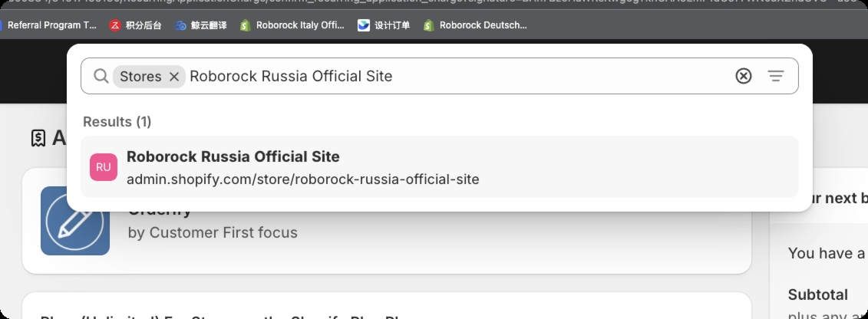Click the Results (1) heading
The image size is (868, 319).
click(117, 122)
